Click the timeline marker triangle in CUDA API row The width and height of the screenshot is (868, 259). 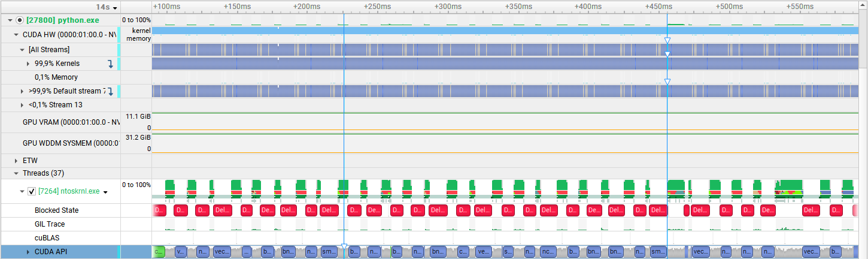coord(344,247)
